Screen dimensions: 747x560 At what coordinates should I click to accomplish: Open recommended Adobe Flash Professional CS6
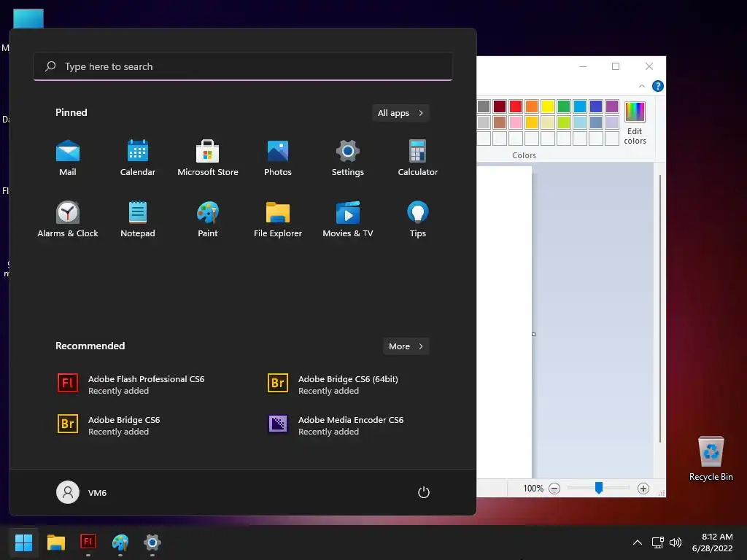coord(131,384)
